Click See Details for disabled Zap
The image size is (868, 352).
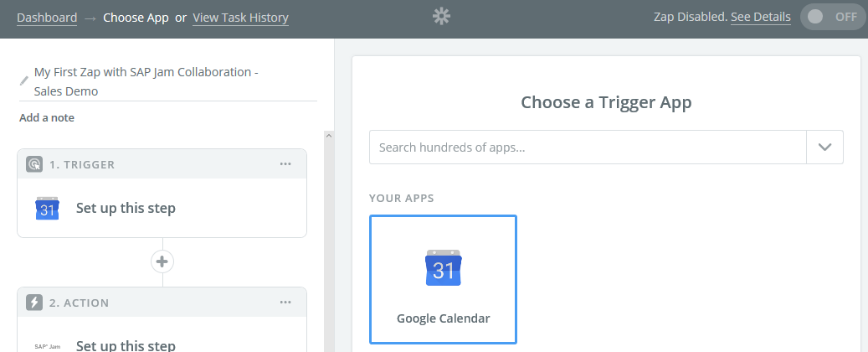tap(761, 18)
